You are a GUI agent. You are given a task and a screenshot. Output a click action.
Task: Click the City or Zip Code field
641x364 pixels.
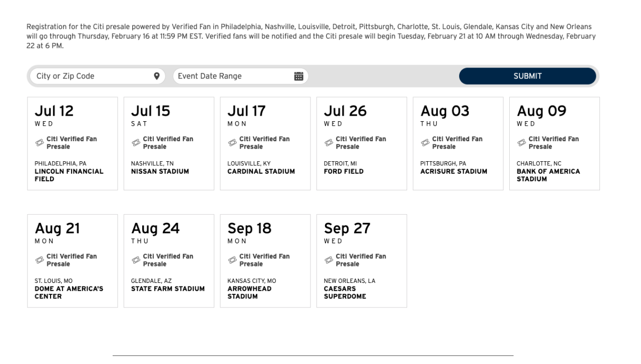pos(90,76)
